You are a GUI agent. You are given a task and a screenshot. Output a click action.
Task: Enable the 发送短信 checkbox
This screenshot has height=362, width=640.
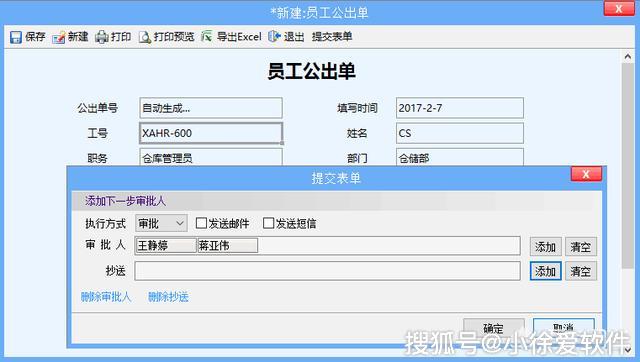pyautogui.click(x=269, y=223)
